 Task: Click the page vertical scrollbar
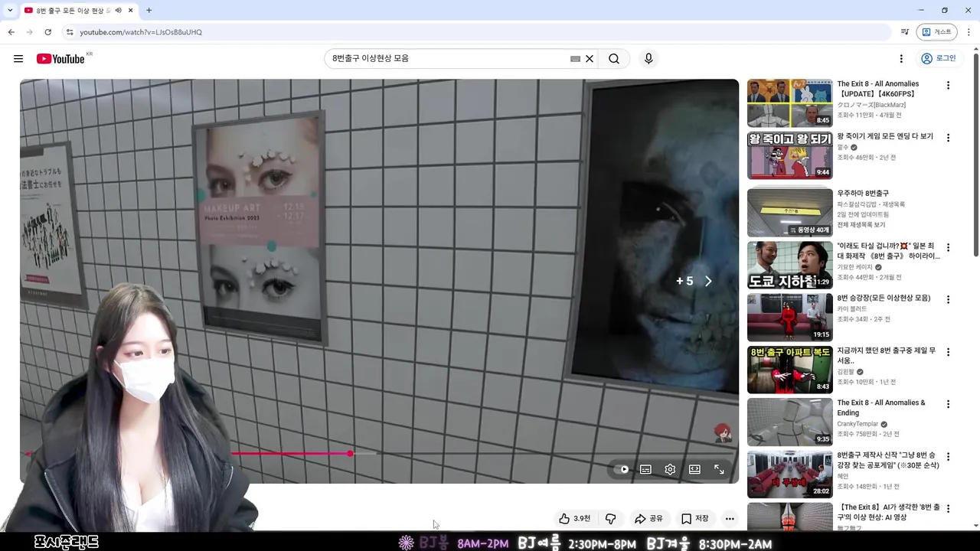pos(975,153)
